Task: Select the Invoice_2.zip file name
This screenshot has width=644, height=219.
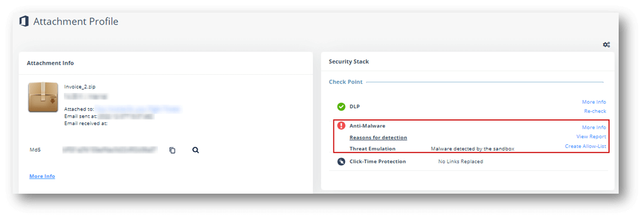Action: (x=80, y=87)
